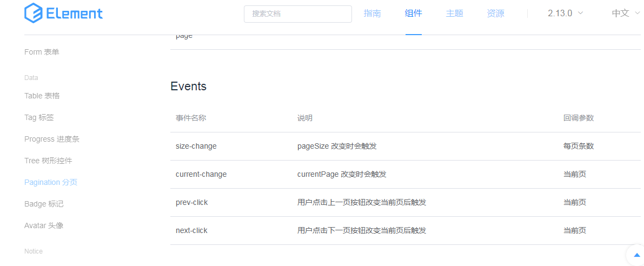Click the 说明 column header
This screenshot has width=644, height=266.
pyautogui.click(x=305, y=118)
